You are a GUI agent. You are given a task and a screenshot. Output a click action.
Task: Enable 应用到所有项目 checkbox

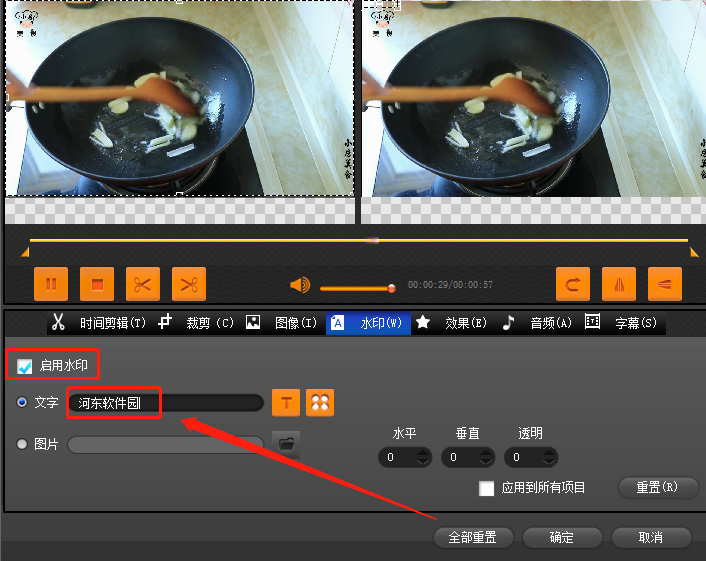pyautogui.click(x=486, y=488)
